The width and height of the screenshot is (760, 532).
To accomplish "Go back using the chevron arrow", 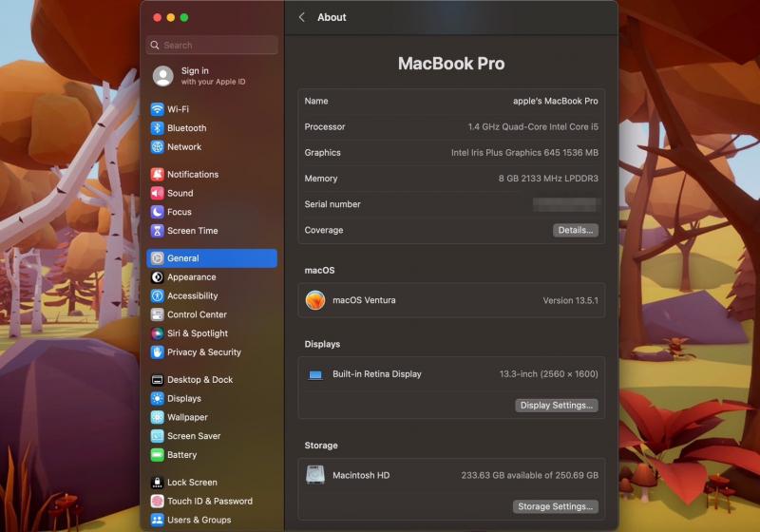I will pos(301,17).
